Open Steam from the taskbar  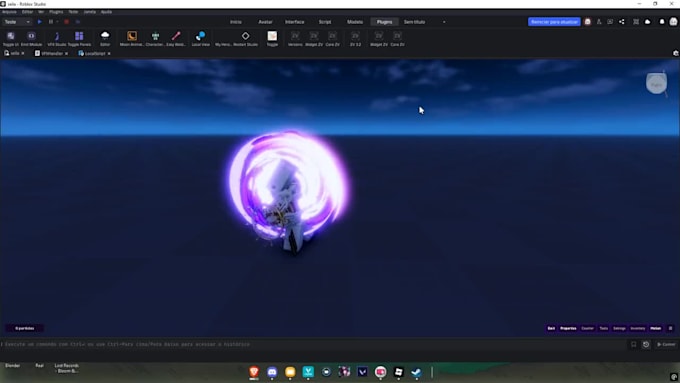(416, 372)
